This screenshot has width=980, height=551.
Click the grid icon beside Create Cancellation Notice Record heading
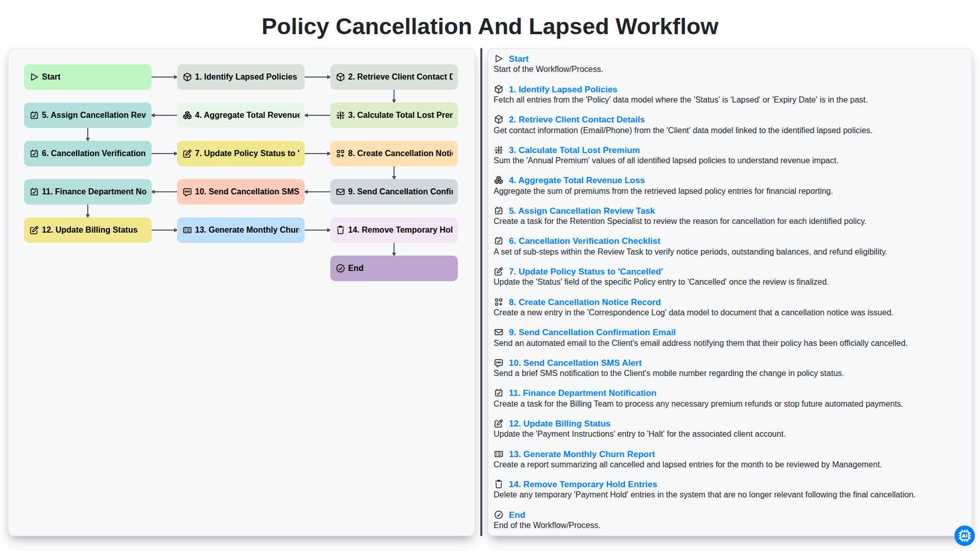(x=499, y=302)
